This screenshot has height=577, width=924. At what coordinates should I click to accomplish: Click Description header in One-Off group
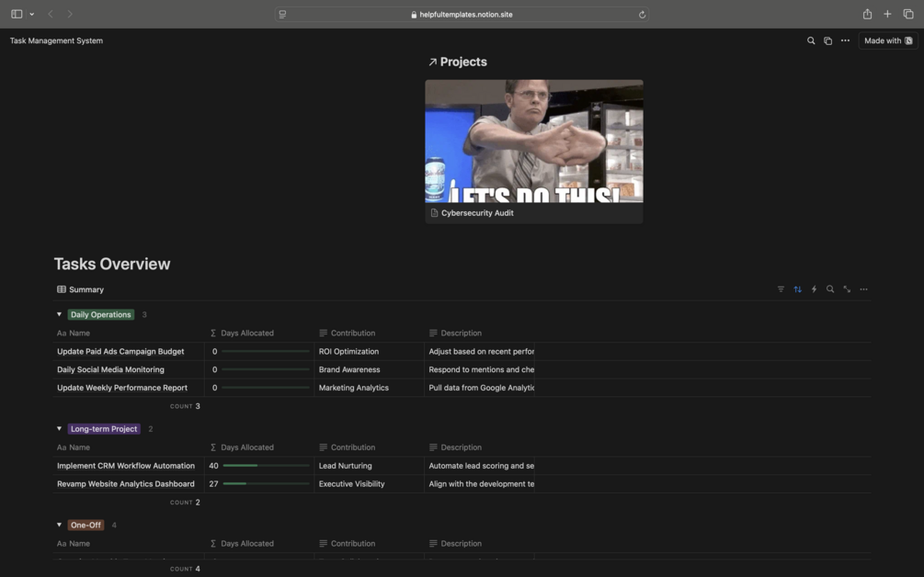pos(455,543)
